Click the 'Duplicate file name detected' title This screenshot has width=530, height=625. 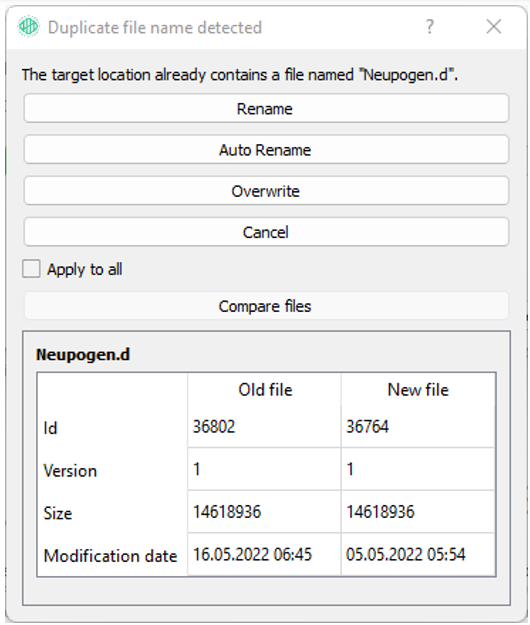[155, 28]
